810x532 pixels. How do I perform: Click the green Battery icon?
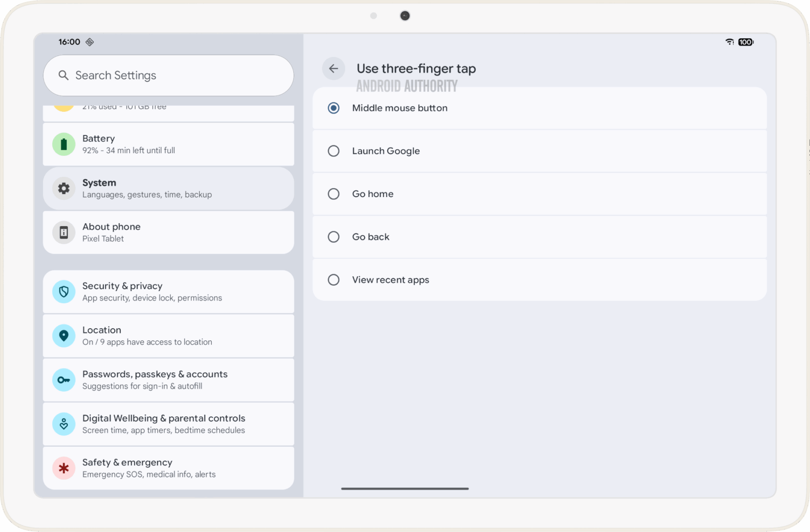coord(64,144)
